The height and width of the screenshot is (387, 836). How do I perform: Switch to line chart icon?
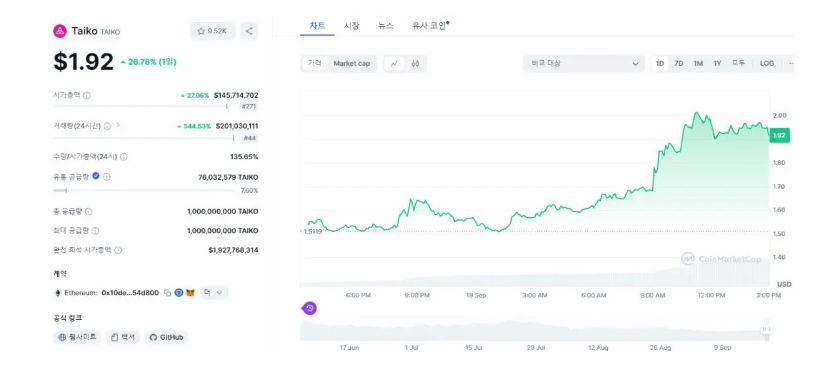[x=395, y=63]
